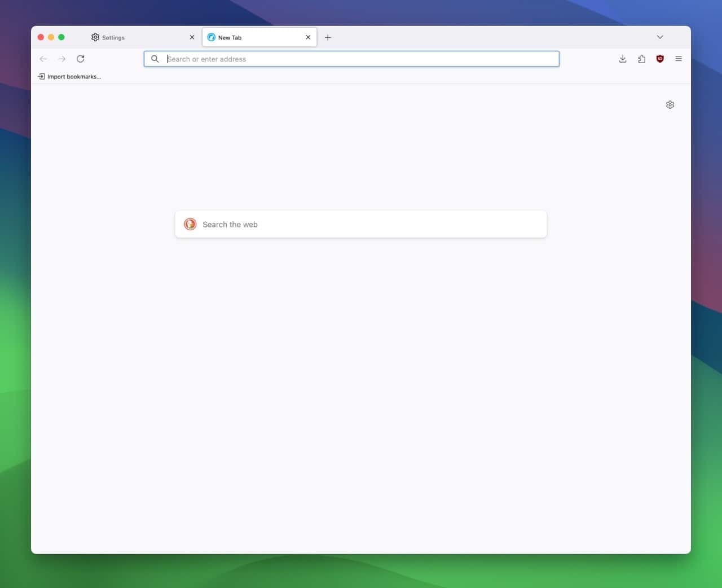Select the New Tab tab
Screen dimensions: 722x588
[x=248, y=37]
